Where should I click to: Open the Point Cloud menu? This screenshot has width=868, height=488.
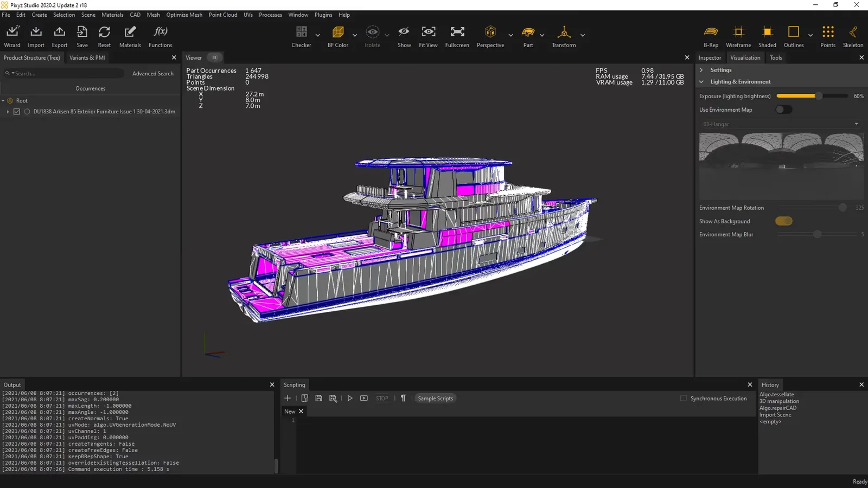223,15
